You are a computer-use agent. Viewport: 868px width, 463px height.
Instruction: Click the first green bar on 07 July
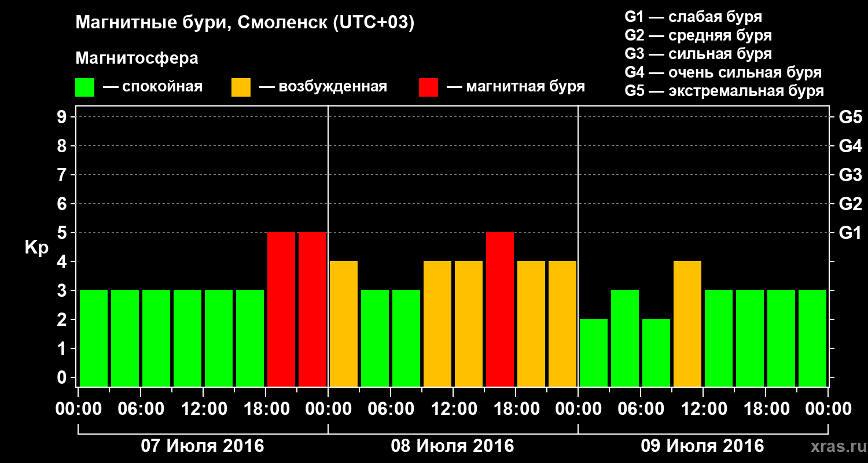pyautogui.click(x=94, y=339)
